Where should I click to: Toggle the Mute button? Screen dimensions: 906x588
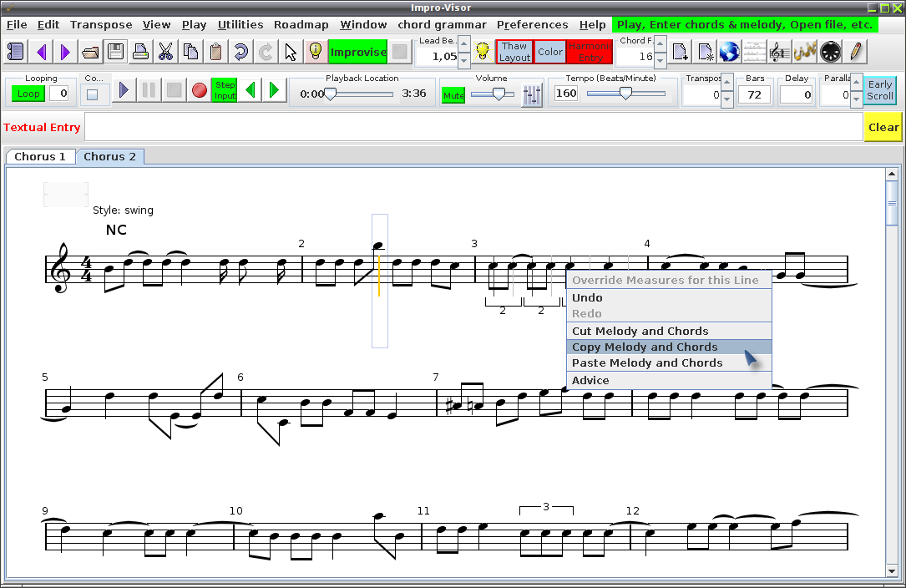(453, 95)
